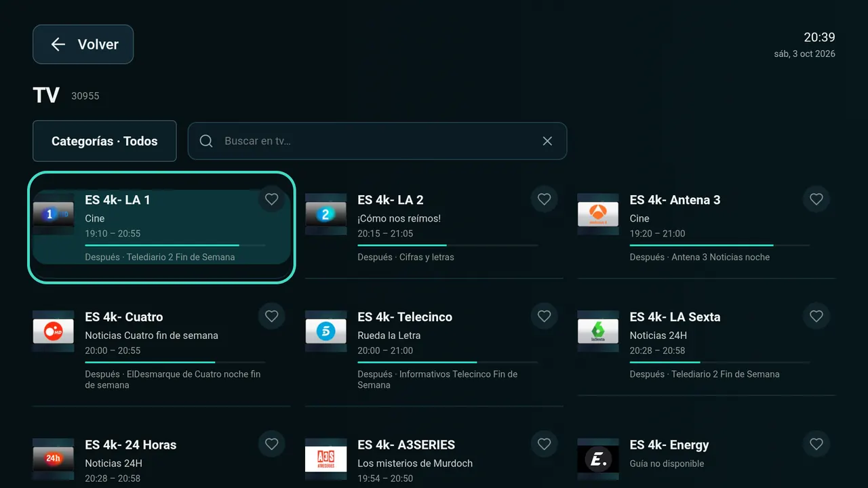Mark ES 4k- Telecinco as favorite
Viewport: 868px width, 488px height.
[x=544, y=317]
